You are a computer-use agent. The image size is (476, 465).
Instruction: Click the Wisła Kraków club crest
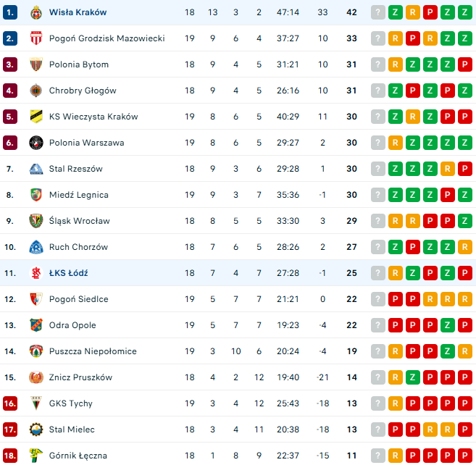[36, 12]
